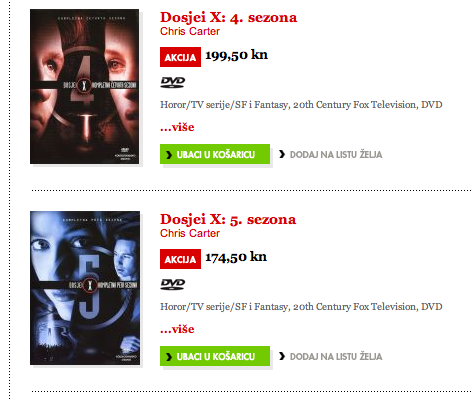Screen dimensions: 473x400
Task: Click arrow icon beside 4. sezona wishlist link
Action: (282, 154)
